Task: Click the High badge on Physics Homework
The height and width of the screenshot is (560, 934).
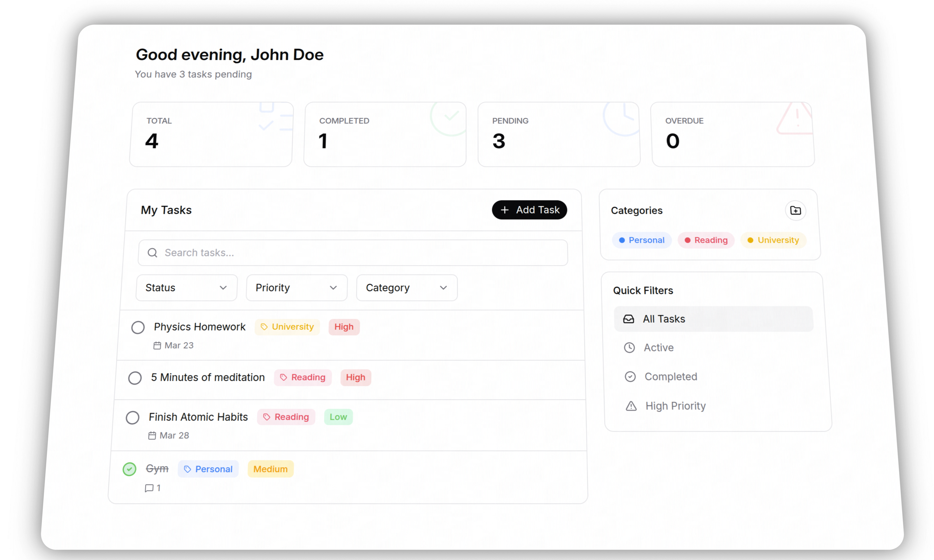Action: point(344,327)
